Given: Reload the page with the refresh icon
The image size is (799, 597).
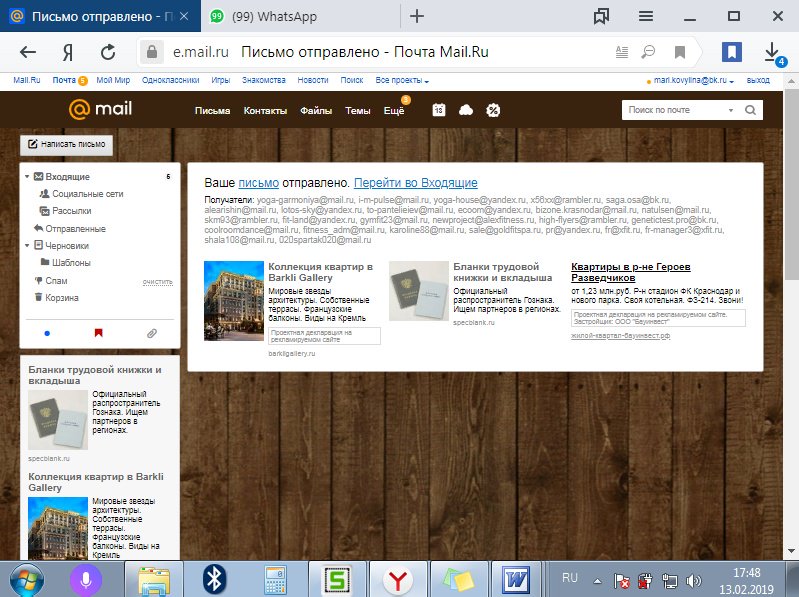Looking at the screenshot, I should click(x=108, y=51).
